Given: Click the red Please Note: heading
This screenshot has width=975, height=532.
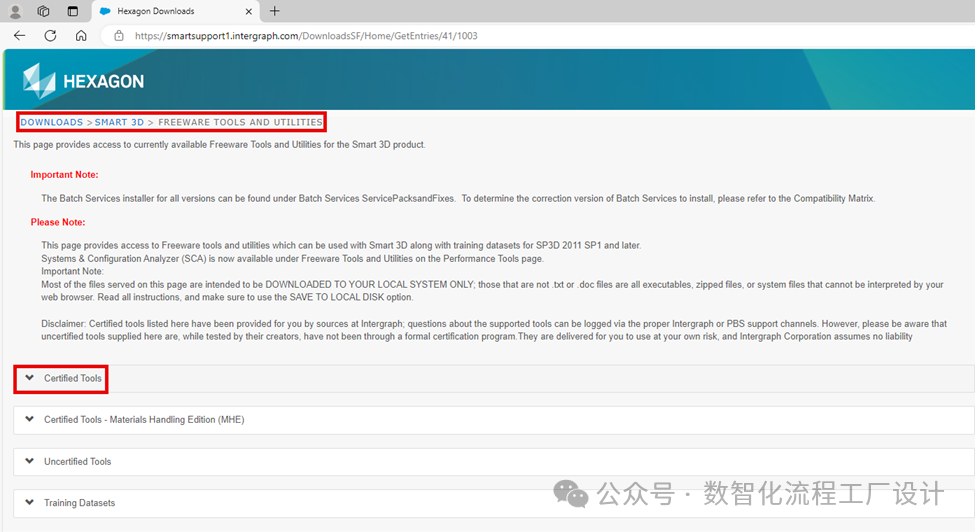Looking at the screenshot, I should click(x=58, y=222).
